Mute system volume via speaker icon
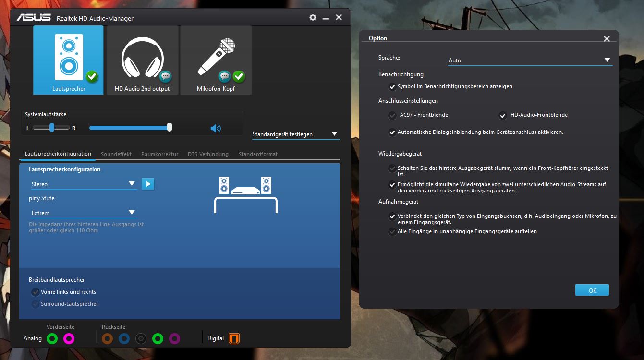This screenshot has height=360, width=644. coord(216,128)
